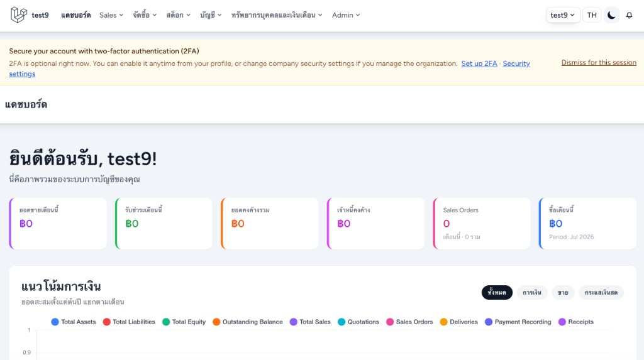
Task: Expand the Sales menu
Action: point(111,15)
